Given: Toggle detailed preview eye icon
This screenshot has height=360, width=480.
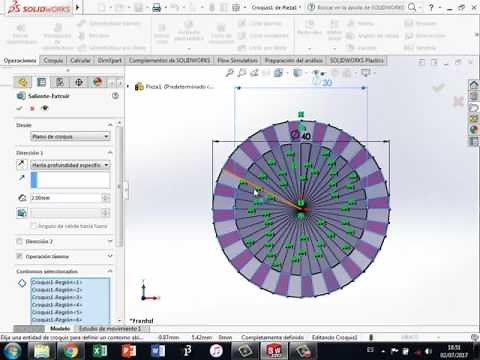Looking at the screenshot, I should tap(45, 108).
